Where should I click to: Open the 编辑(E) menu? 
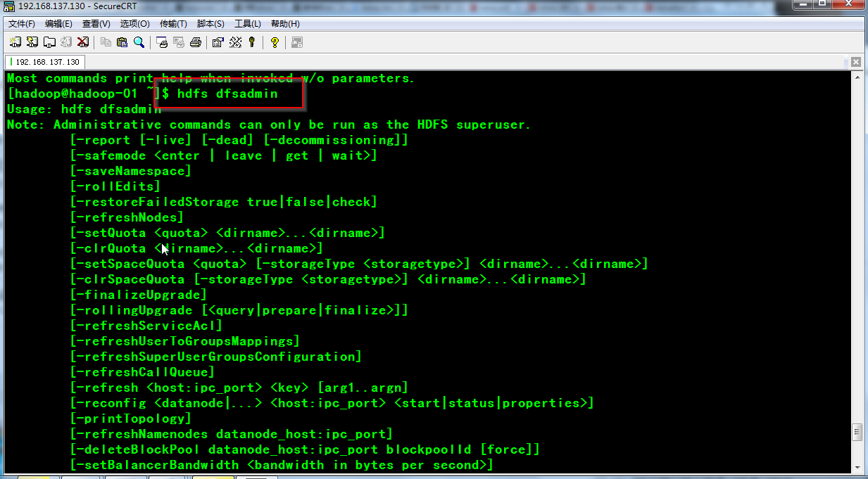[x=58, y=24]
